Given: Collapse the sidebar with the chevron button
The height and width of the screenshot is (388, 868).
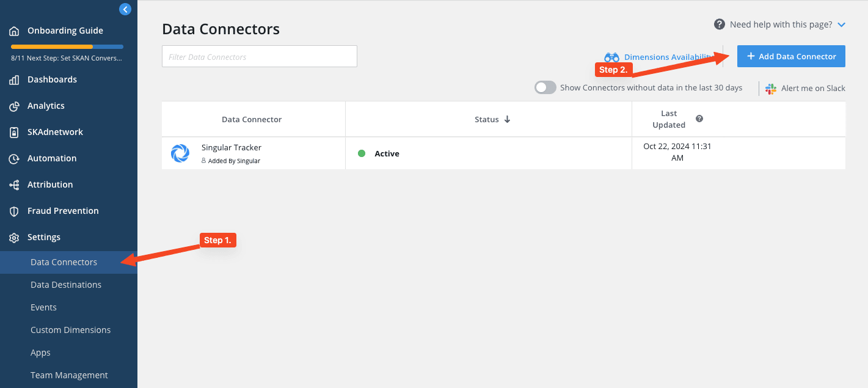Looking at the screenshot, I should 125,9.
